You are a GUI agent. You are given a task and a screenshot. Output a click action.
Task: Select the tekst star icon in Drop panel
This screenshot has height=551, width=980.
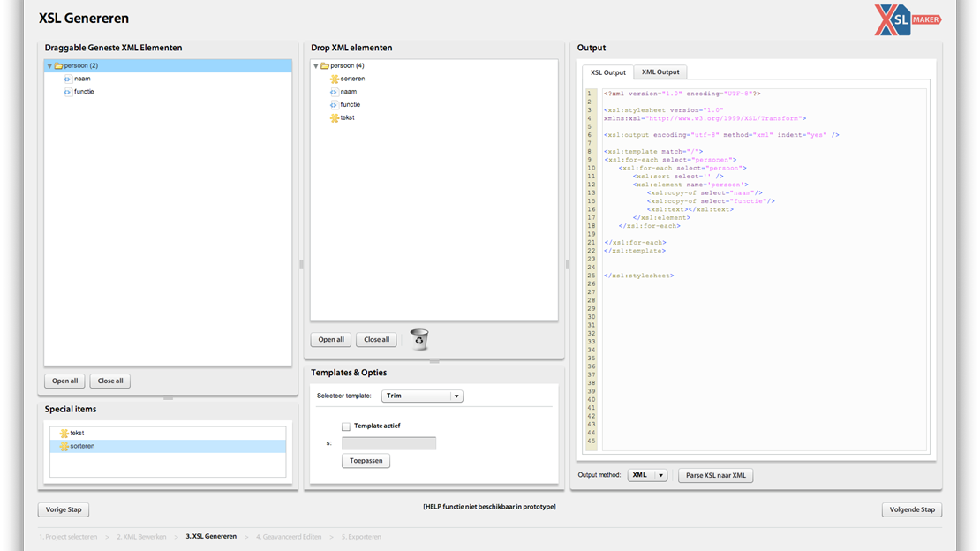click(335, 117)
